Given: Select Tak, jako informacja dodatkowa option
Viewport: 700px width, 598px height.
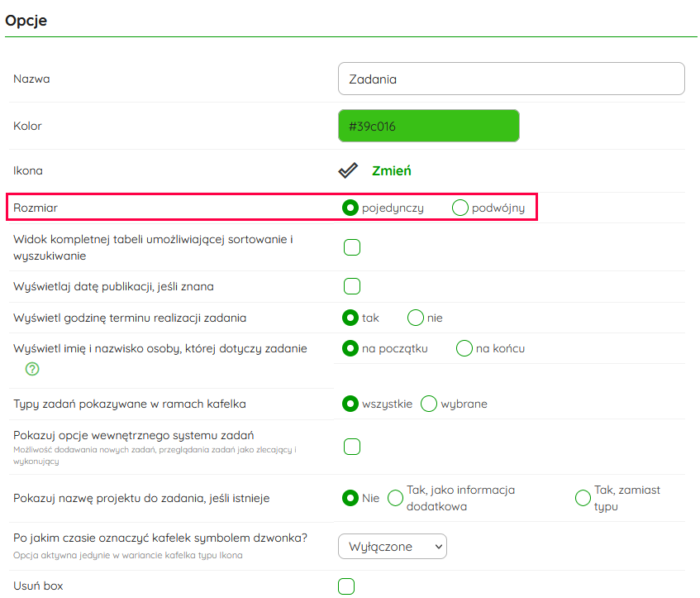Looking at the screenshot, I should tap(396, 498).
